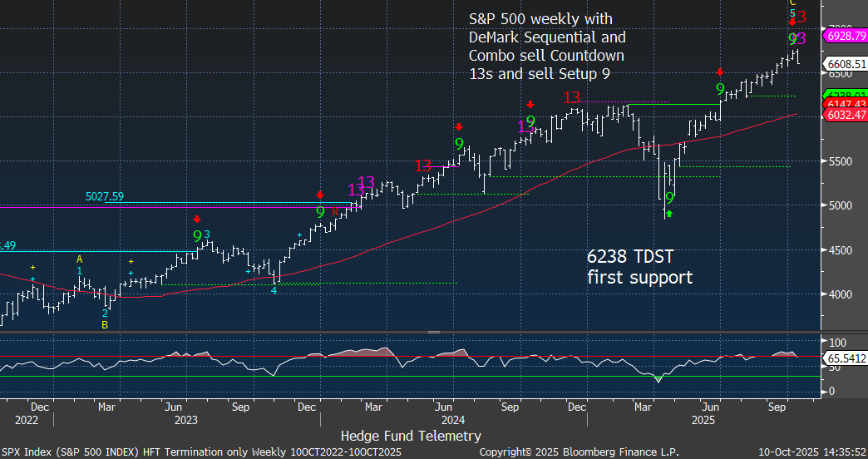This screenshot has width=868, height=459.
Task: Click the magenta 6928.79 price tag
Action: click(x=846, y=37)
